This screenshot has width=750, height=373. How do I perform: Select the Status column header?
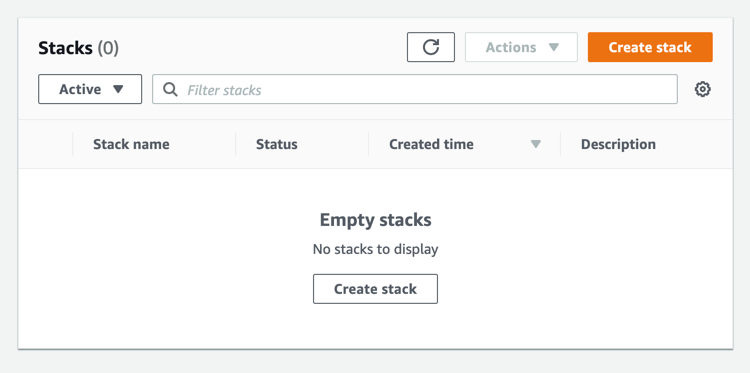(276, 144)
